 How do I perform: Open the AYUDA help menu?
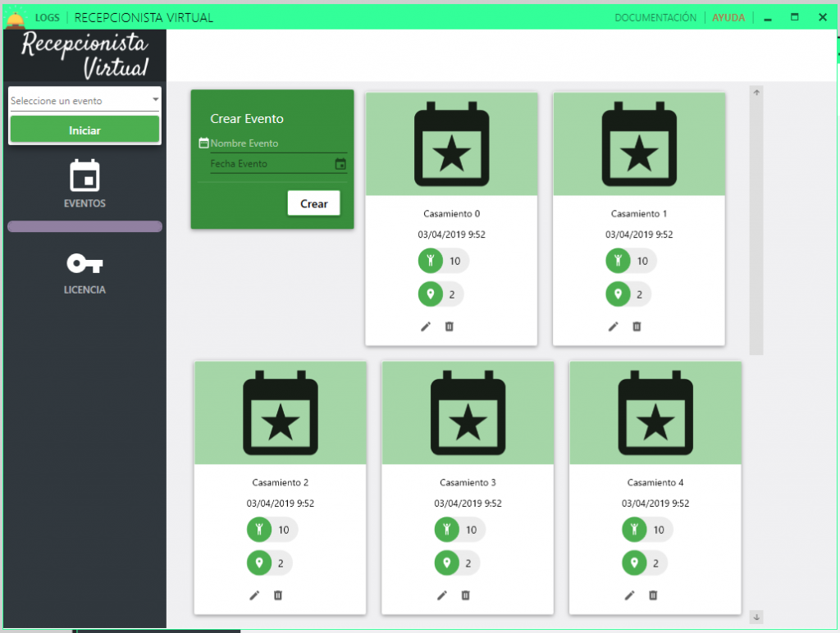[x=728, y=18]
